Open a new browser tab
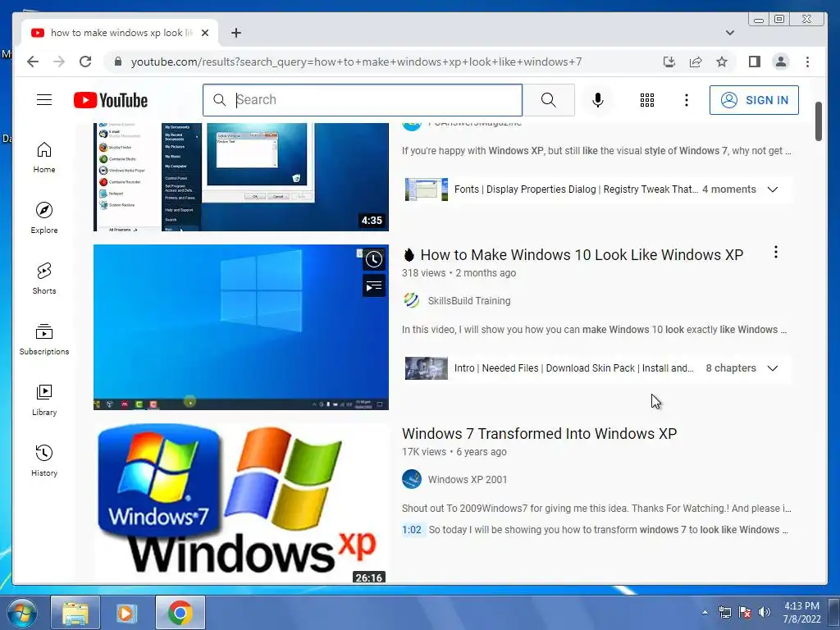The height and width of the screenshot is (630, 840). pos(236,33)
